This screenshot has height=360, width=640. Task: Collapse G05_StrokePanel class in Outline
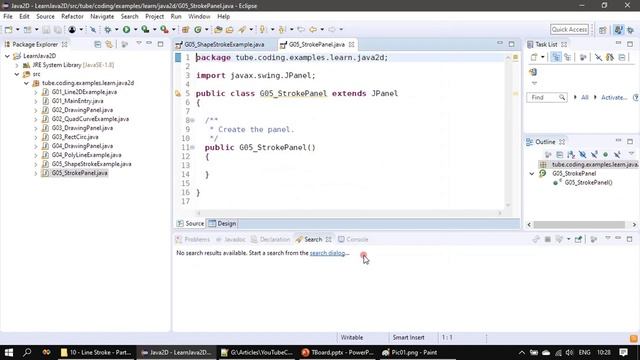coord(531,173)
